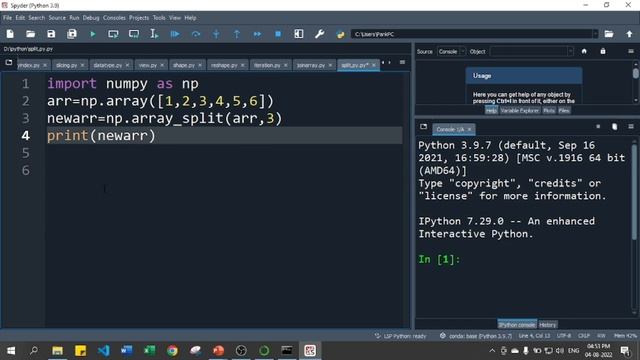Stop debugging square icon
This screenshot has height=360, width=640.
(x=278, y=34)
